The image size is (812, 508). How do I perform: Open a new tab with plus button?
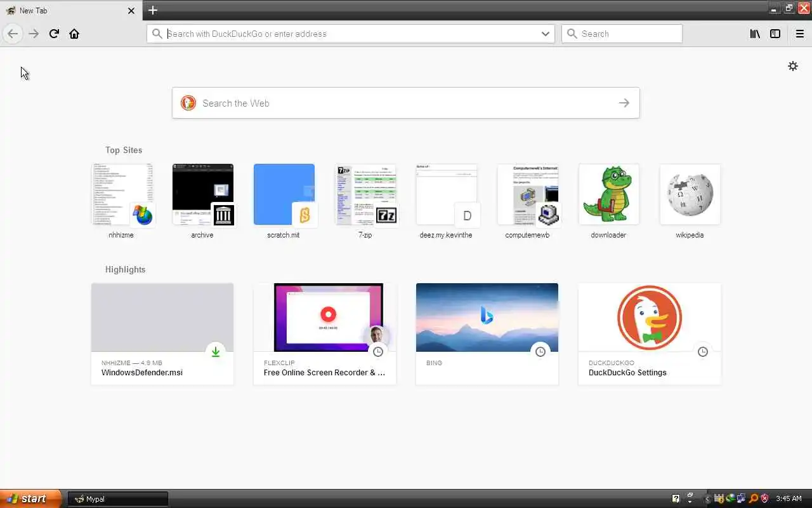tap(153, 10)
